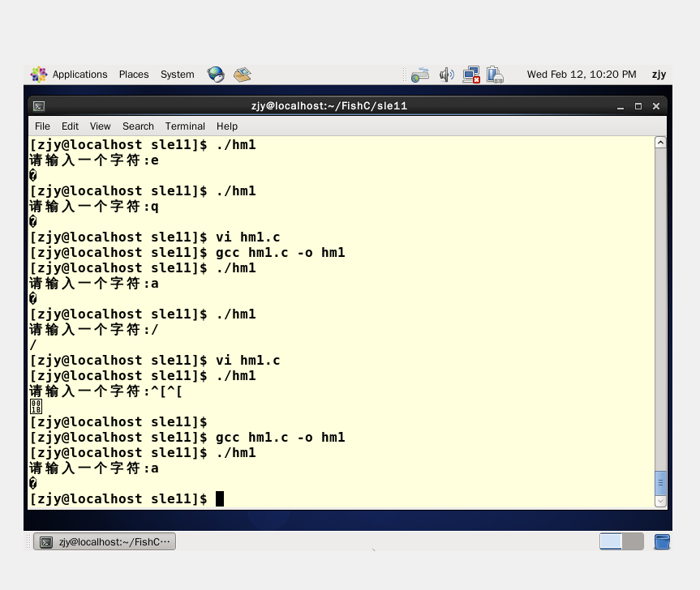
Task: Open the Help menu in terminal
Action: pyautogui.click(x=227, y=126)
